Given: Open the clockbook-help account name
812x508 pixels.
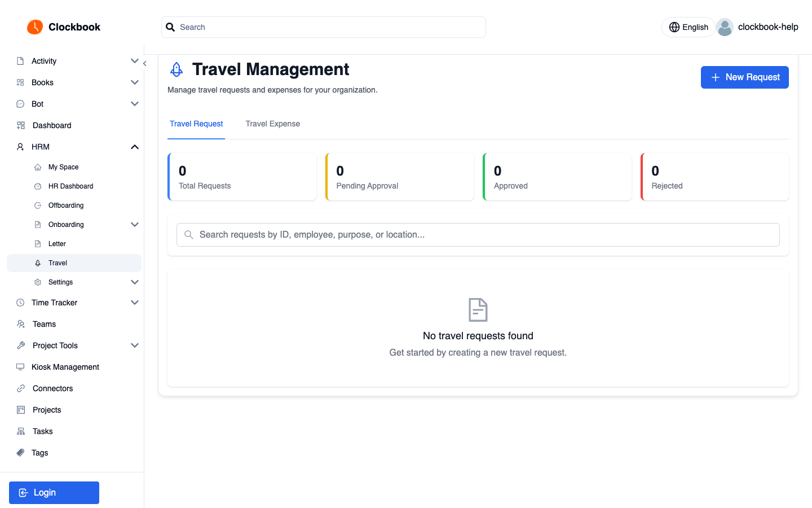Looking at the screenshot, I should 768,27.
